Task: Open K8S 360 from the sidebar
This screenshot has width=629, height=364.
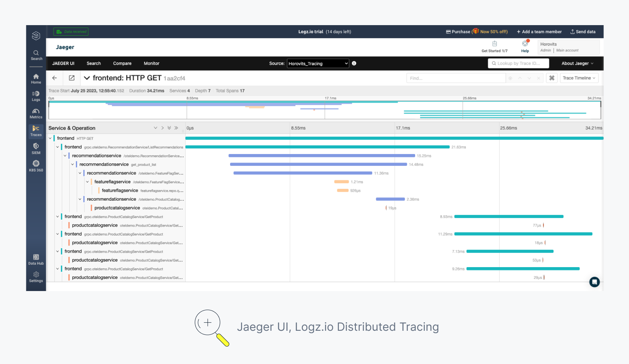Action: coord(36,165)
